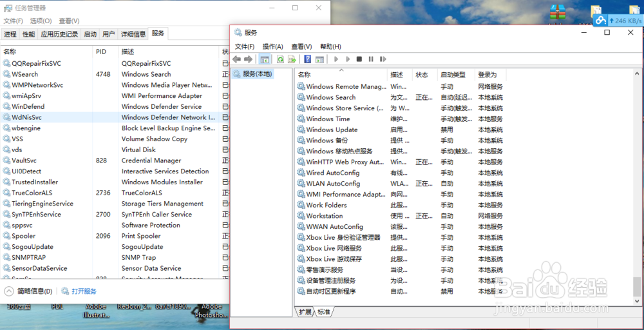Viewport: 644px width, 330px height.
Task: Select WdNisSvc row in Task Manager
Action: pos(115,117)
